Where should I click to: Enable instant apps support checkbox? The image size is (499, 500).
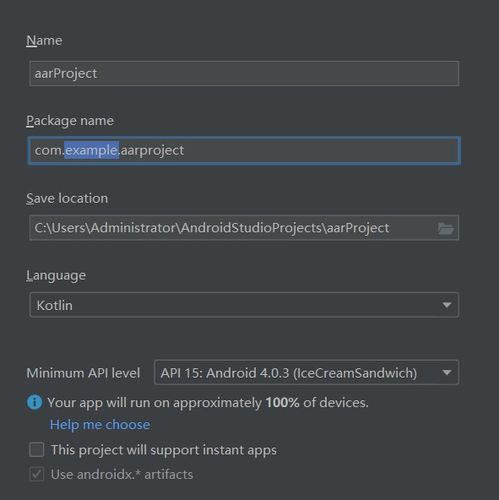click(37, 450)
